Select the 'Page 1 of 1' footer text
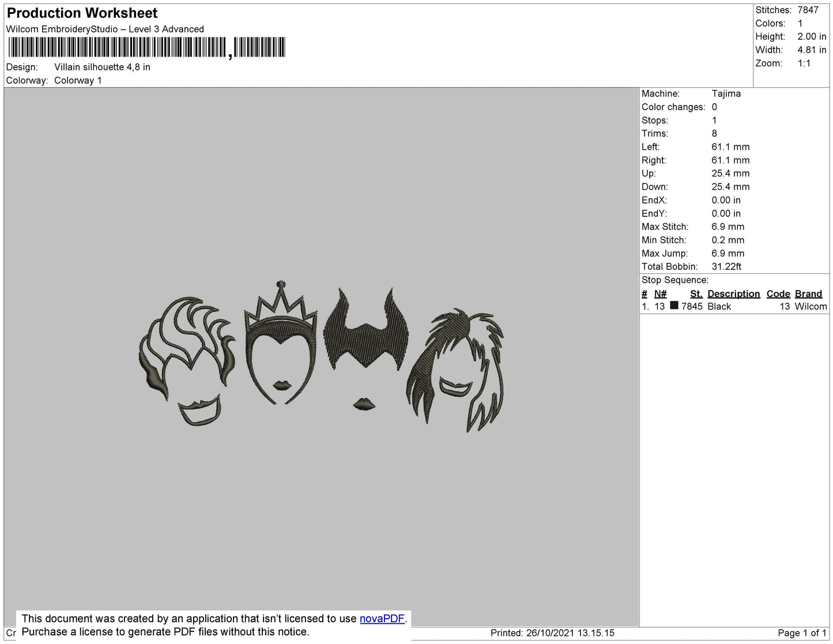833x644 pixels. pos(802,633)
